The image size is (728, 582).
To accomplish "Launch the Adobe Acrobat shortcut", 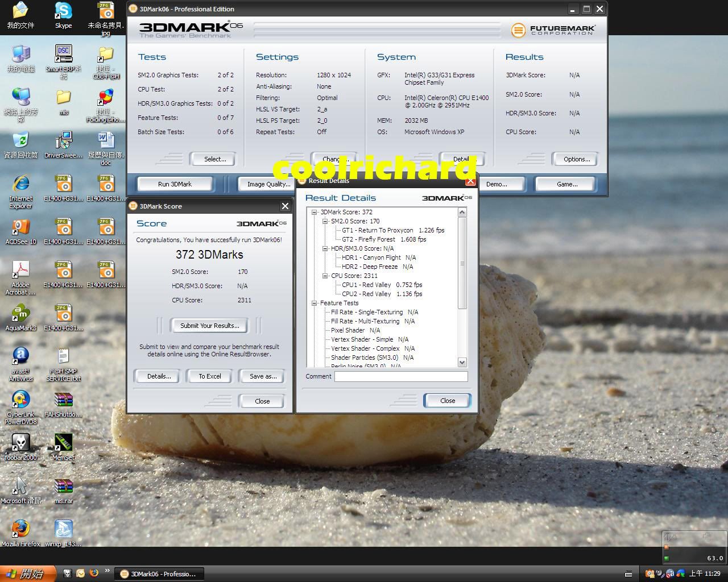I will tap(20, 278).
